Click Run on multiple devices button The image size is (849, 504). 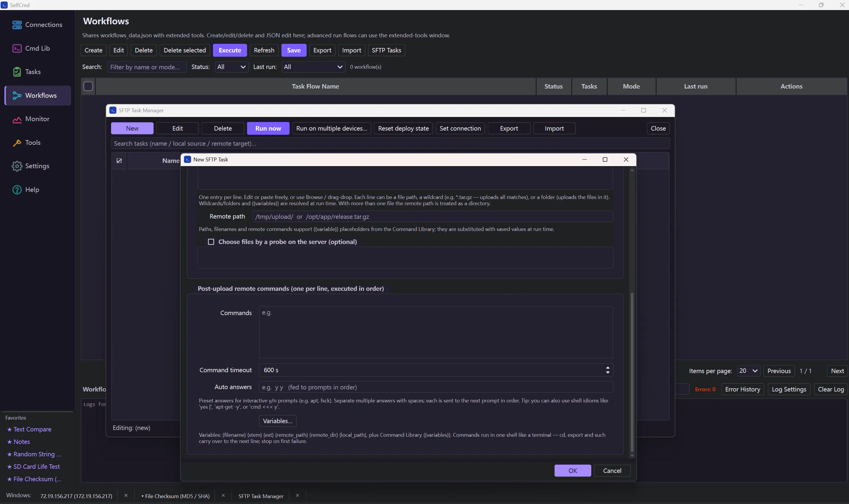[x=331, y=129]
